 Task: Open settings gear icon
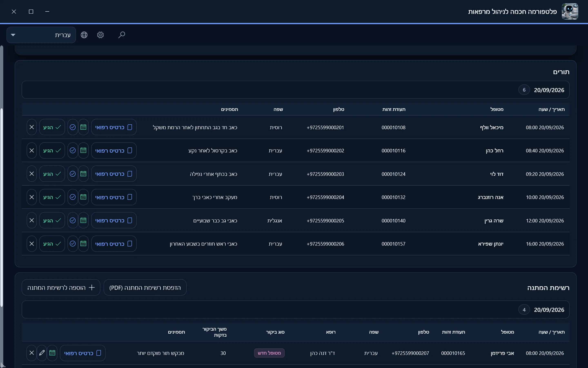click(100, 35)
